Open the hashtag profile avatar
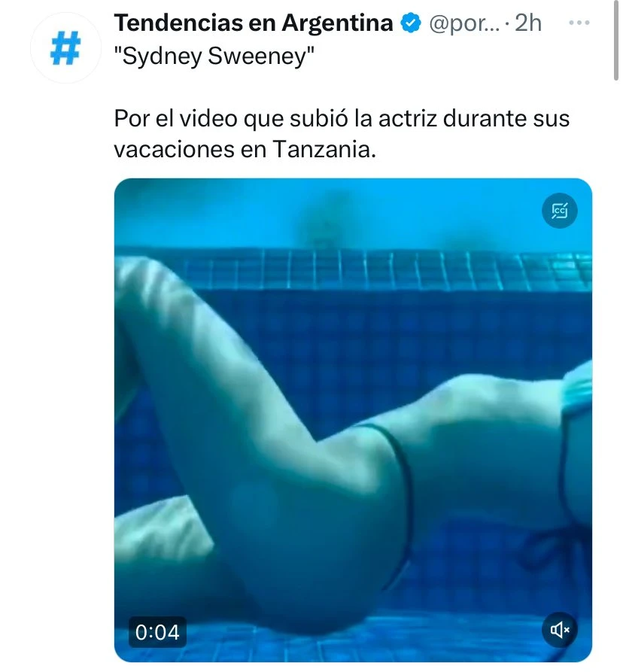The width and height of the screenshot is (623, 672). click(x=65, y=48)
